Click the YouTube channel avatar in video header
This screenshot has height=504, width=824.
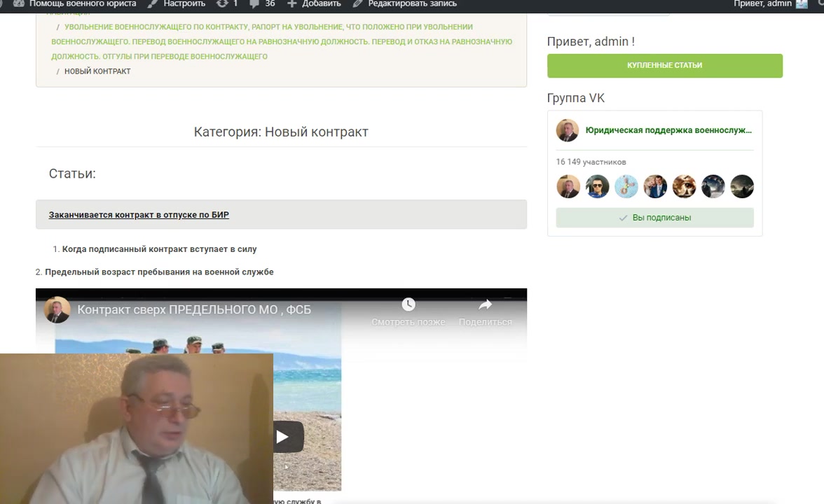point(57,309)
